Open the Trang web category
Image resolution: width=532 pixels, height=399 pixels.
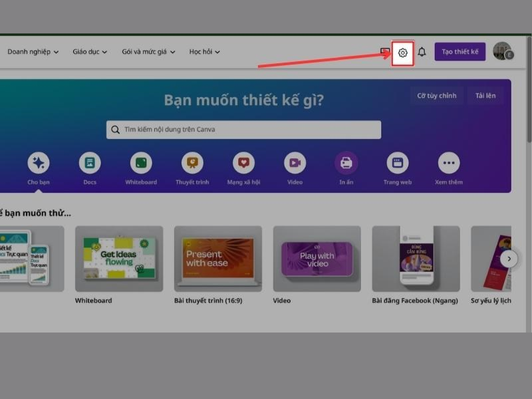click(397, 164)
